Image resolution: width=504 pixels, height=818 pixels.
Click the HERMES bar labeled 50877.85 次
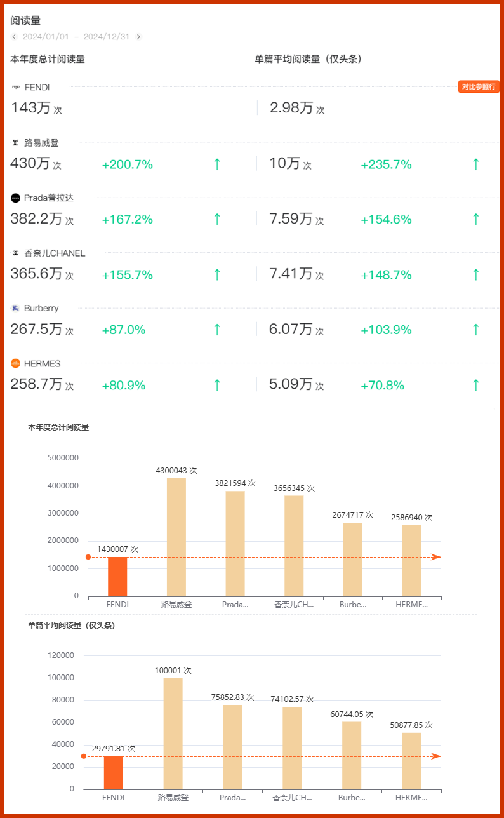411,761
